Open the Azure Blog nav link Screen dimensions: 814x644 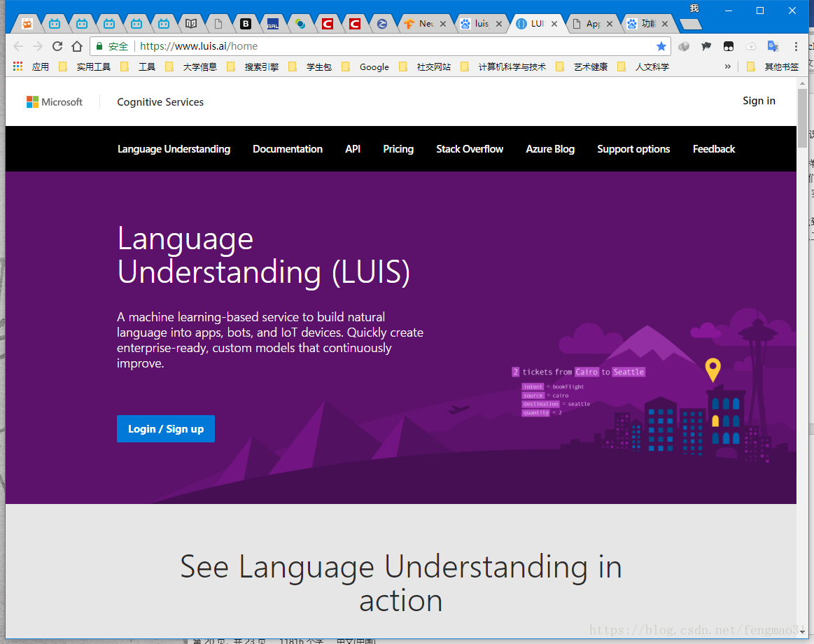tap(549, 149)
